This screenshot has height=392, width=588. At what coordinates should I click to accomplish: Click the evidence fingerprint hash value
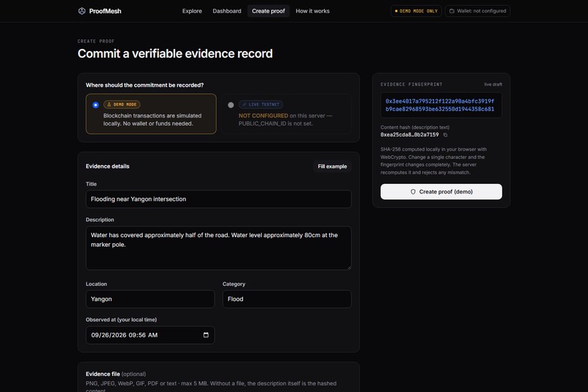440,105
